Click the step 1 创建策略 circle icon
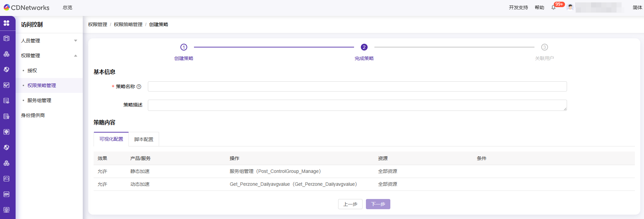The height and width of the screenshot is (219, 644). point(184,47)
